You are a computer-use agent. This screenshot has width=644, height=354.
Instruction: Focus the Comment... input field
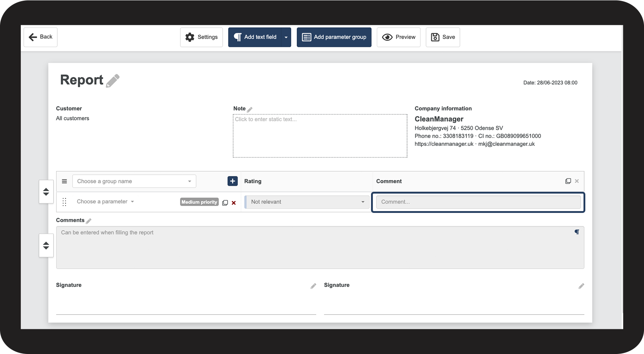478,202
